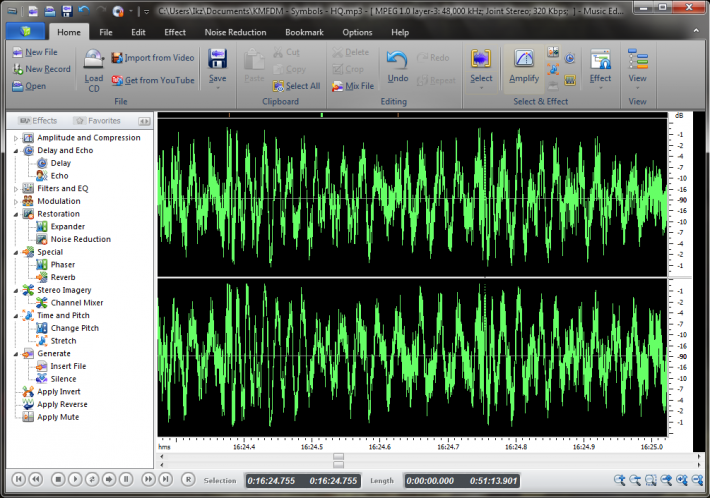Image resolution: width=710 pixels, height=498 pixels.
Task: Select Noise Reduction in effects tree
Action: [80, 239]
